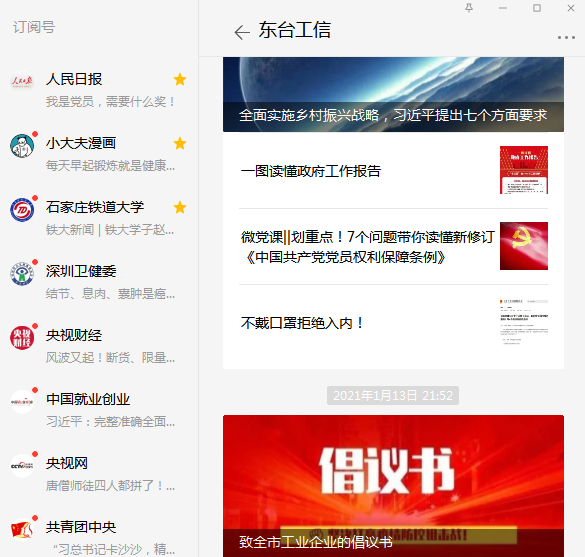
Task: Open the three-dot more options menu
Action: coord(566,37)
